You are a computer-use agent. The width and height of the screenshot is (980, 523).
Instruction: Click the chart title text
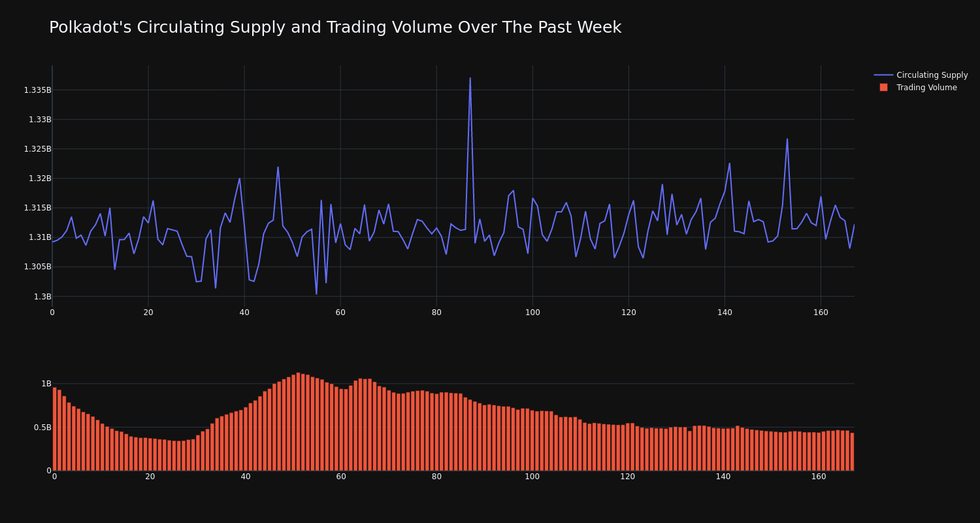pos(335,27)
